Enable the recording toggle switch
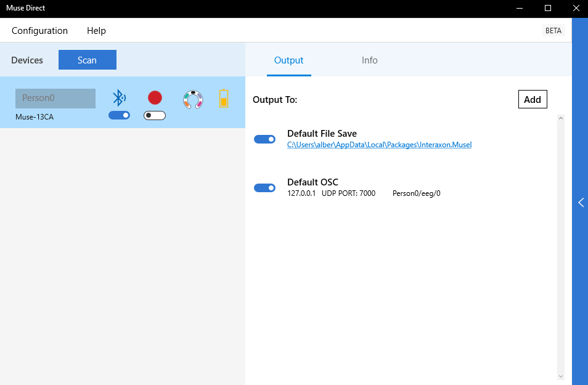 [155, 115]
